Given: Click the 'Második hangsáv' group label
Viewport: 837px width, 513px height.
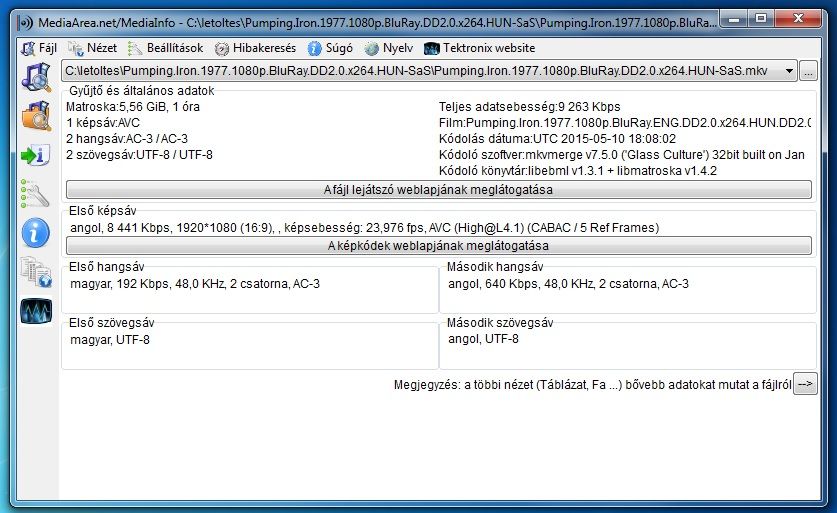Looking at the screenshot, I should tap(495, 267).
